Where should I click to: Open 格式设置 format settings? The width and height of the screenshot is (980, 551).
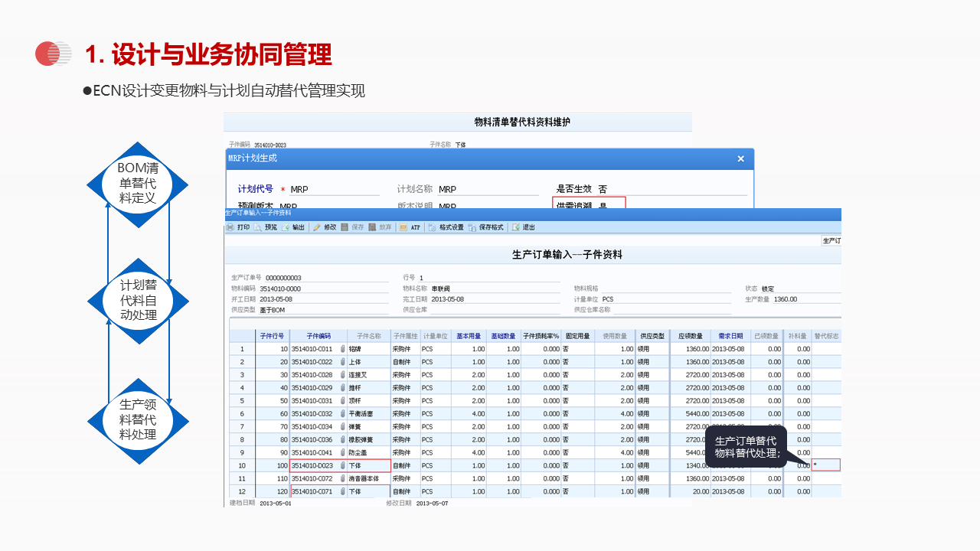pyautogui.click(x=446, y=227)
